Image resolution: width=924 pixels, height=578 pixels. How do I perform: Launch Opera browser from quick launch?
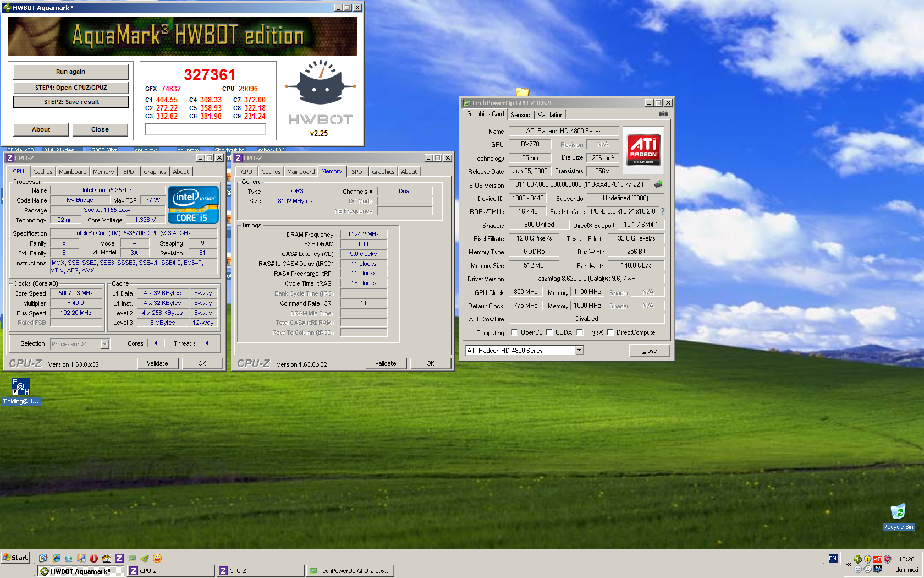click(94, 558)
